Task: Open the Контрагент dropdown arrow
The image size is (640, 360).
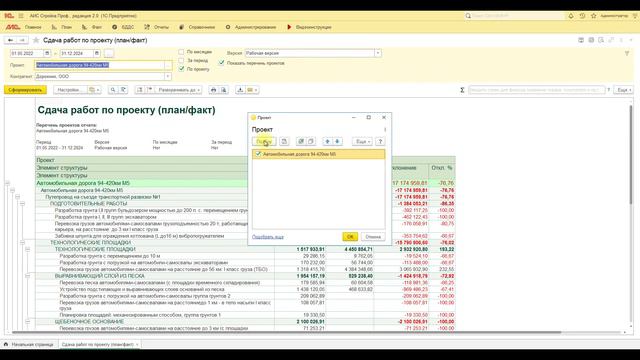Action: 167,76
